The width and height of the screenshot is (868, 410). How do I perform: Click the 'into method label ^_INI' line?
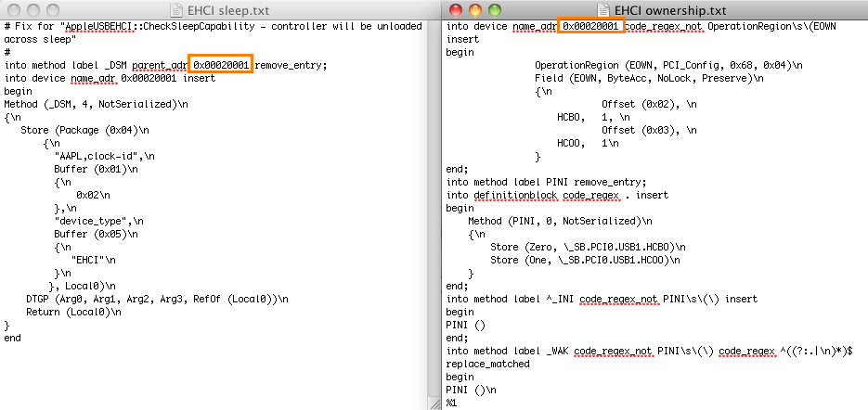coord(602,300)
